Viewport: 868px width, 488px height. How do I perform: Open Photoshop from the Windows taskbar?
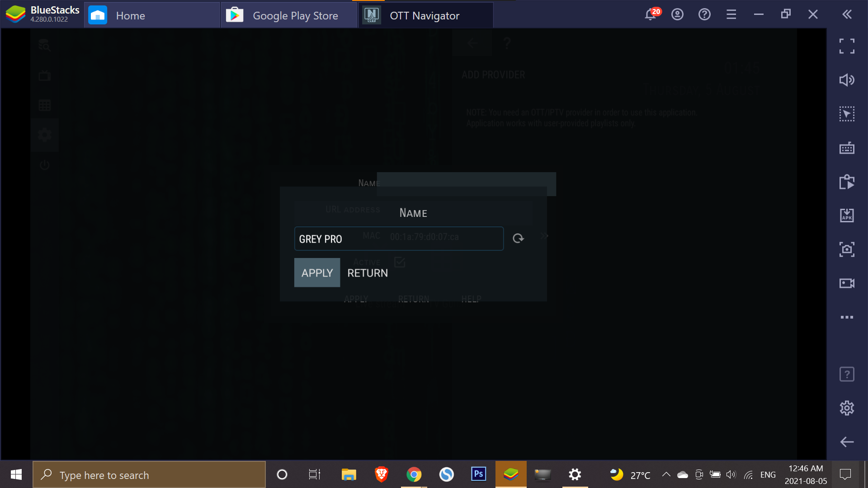[479, 474]
